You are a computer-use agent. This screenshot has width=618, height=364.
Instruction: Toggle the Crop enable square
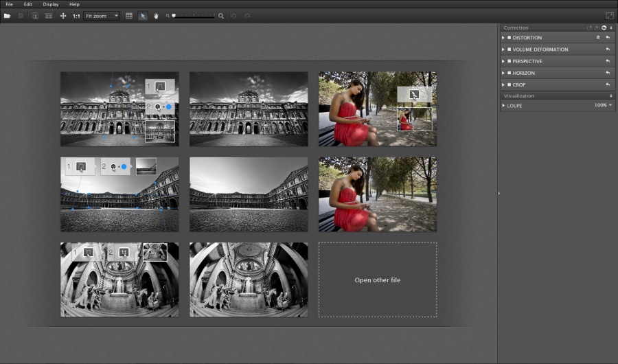pyautogui.click(x=509, y=84)
